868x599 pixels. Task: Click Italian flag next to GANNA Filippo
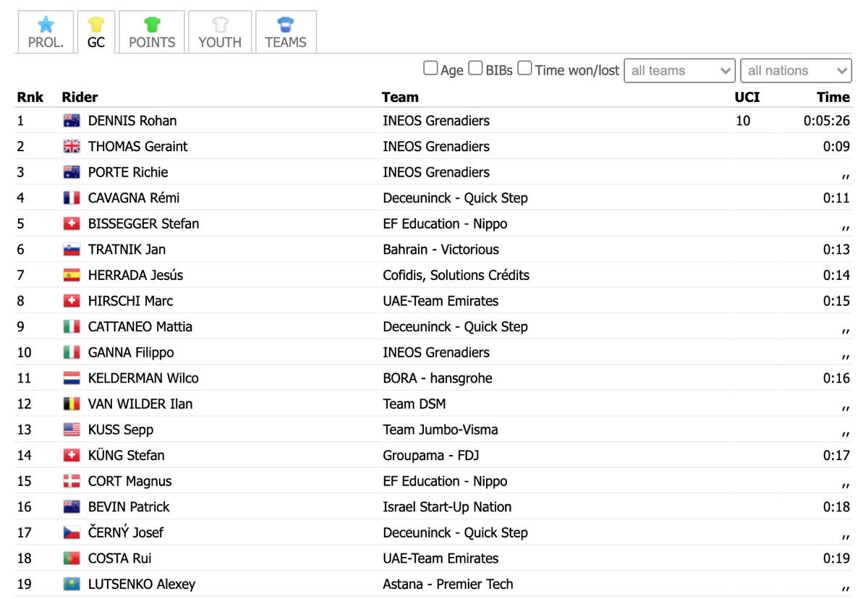pyautogui.click(x=72, y=352)
